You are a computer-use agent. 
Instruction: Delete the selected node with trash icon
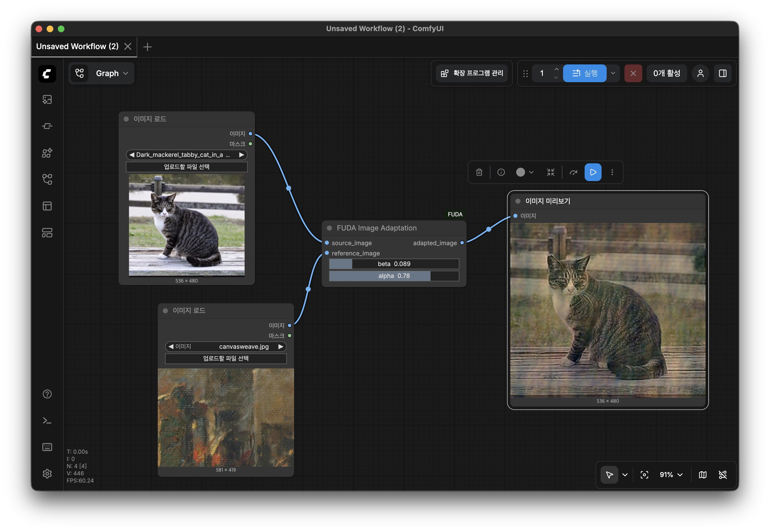point(479,172)
